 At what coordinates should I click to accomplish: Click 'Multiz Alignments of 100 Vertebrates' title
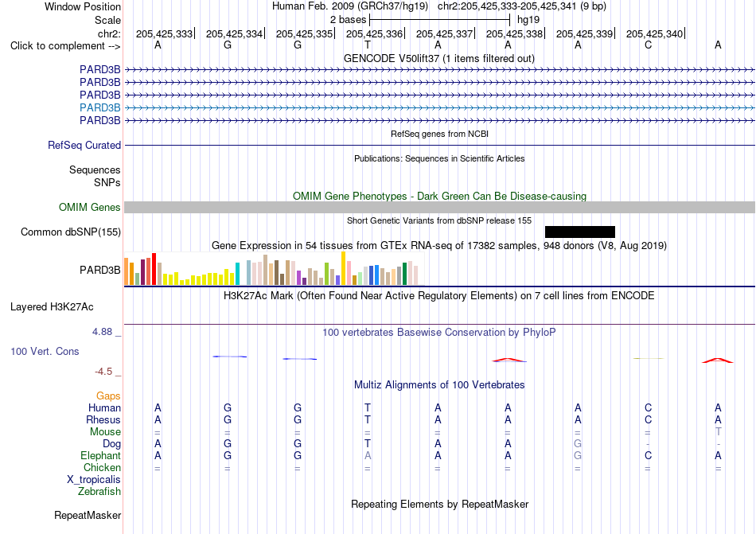click(x=439, y=384)
